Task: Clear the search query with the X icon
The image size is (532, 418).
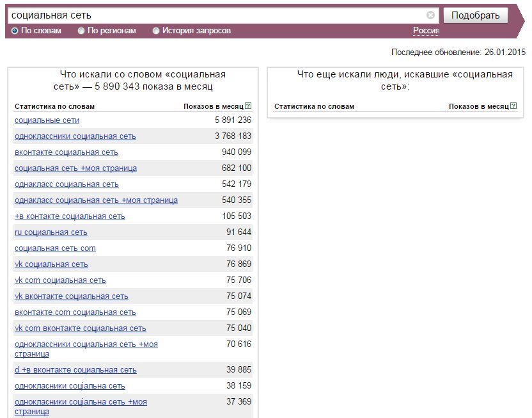Action: click(430, 15)
